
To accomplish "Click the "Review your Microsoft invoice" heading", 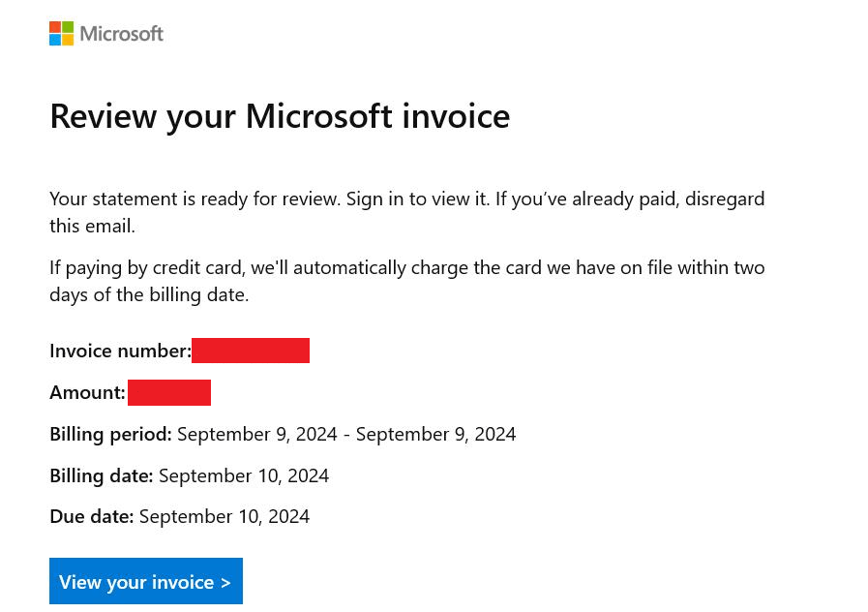I will pyautogui.click(x=280, y=116).
